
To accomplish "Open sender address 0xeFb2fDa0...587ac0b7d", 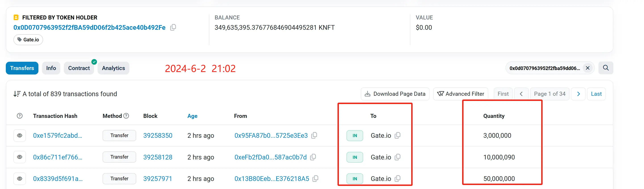I will [271, 157].
